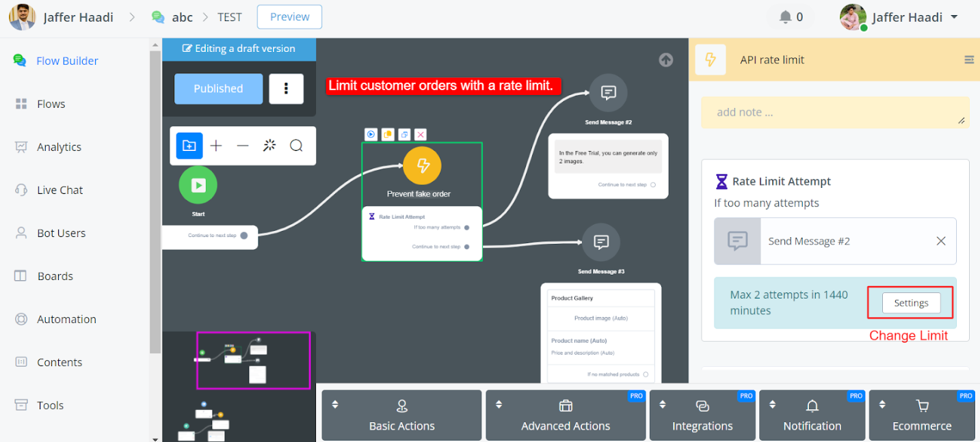Click the scroll-up arrow icon on canvas
Screen dimensions: 980x442
click(666, 60)
